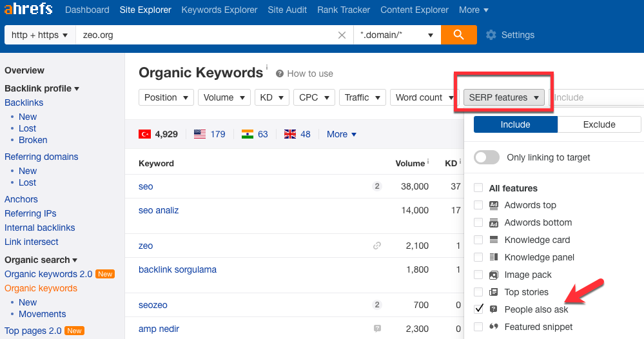Click the Ahrefs logo

[28, 8]
